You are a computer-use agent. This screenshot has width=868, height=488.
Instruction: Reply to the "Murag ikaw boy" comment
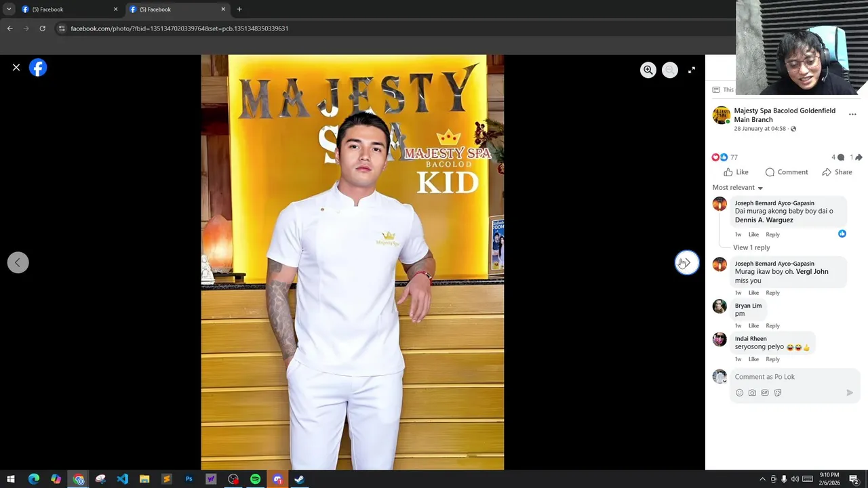coord(772,293)
